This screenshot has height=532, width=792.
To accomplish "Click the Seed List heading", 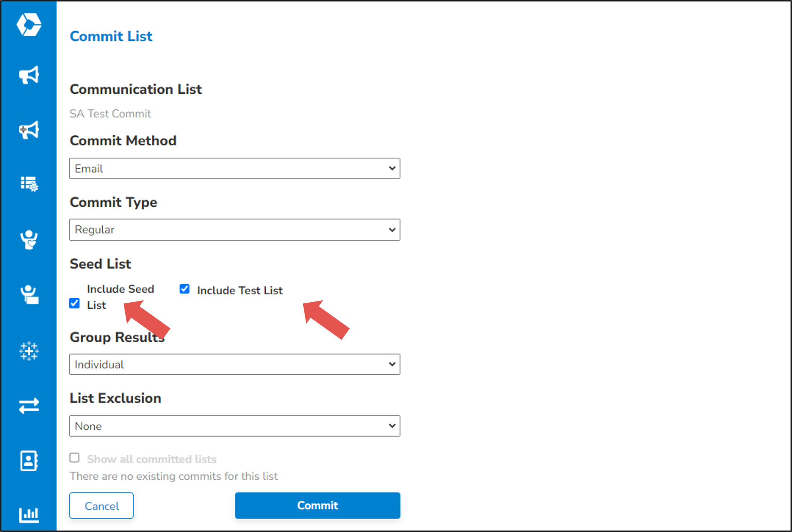I will [100, 264].
